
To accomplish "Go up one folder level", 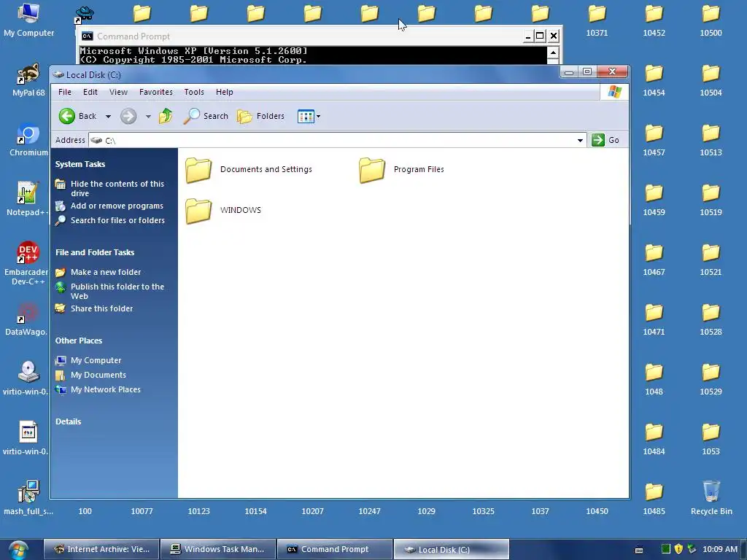I will click(x=166, y=116).
